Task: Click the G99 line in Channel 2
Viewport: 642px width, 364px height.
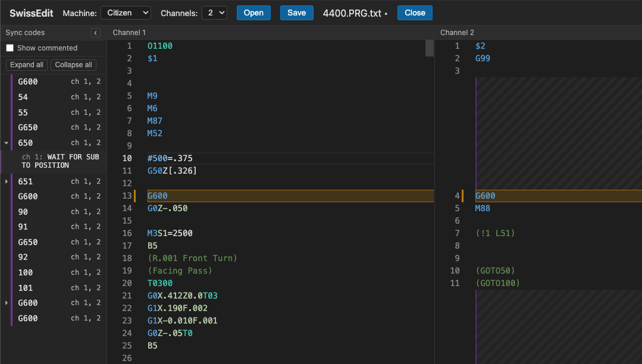Action: 483,58
